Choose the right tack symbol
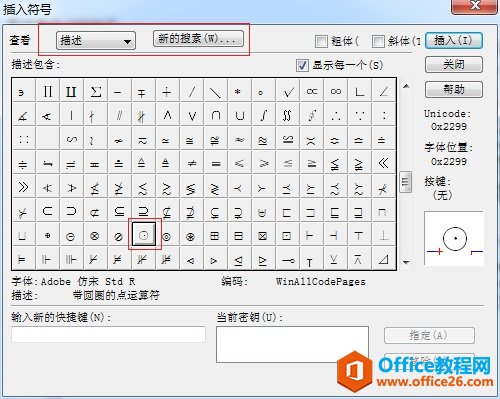500x399 pixels. click(310, 236)
